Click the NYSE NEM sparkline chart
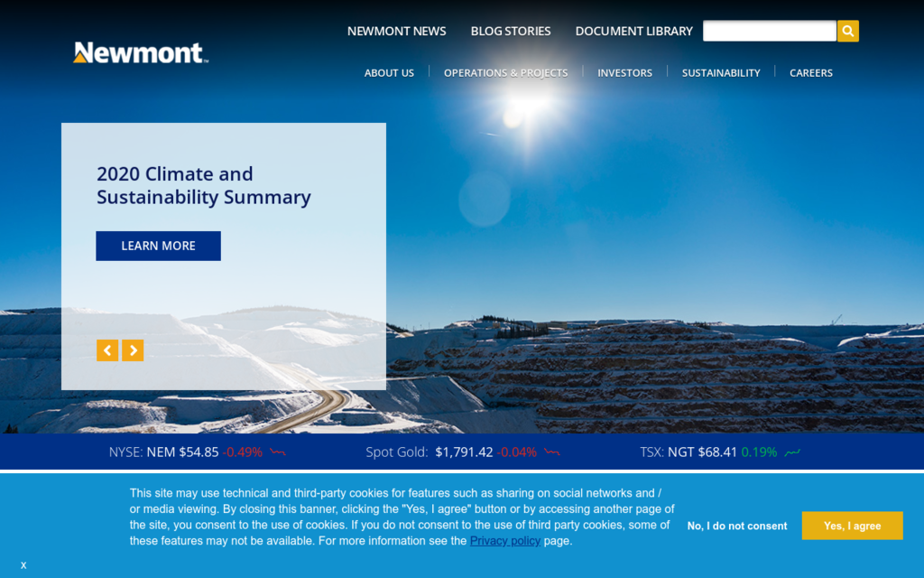 (x=280, y=452)
